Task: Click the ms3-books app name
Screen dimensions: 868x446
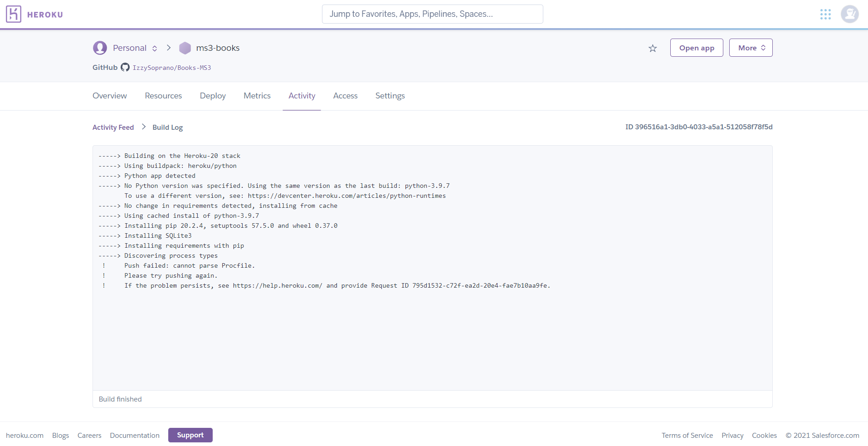Action: pos(218,48)
